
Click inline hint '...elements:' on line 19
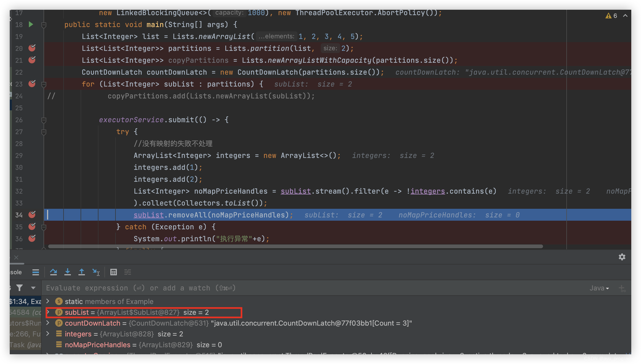[x=276, y=36]
